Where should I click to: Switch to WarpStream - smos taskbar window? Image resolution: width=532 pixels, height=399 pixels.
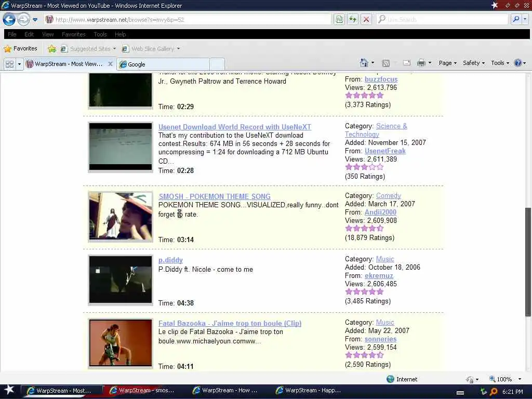[142, 391]
